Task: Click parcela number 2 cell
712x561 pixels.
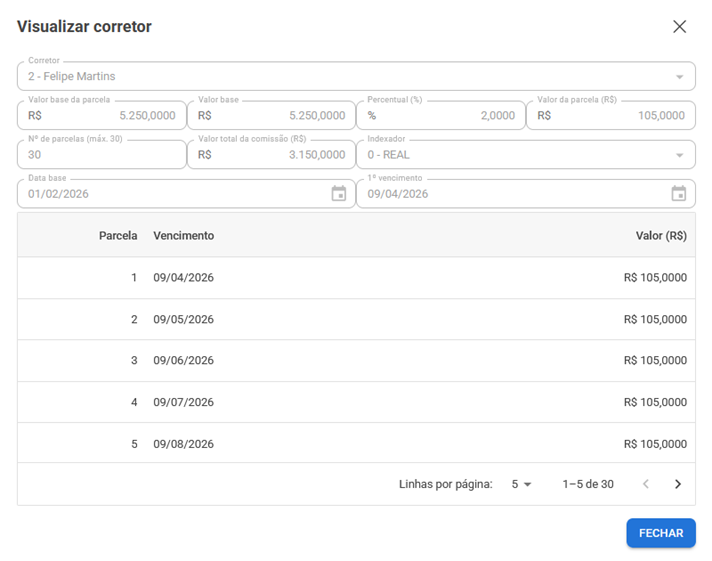Action: pos(134,319)
